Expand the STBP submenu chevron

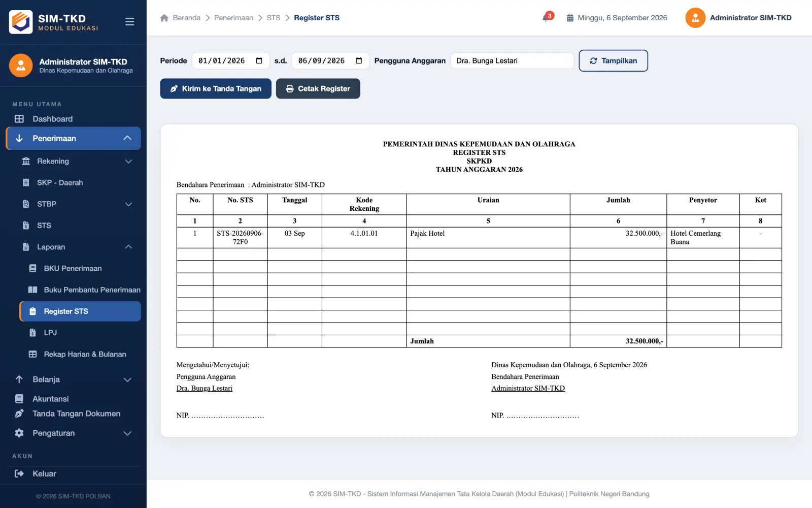tap(128, 204)
